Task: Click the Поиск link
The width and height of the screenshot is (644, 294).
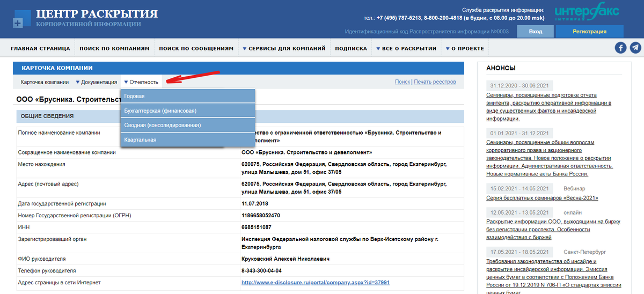Action: point(402,82)
